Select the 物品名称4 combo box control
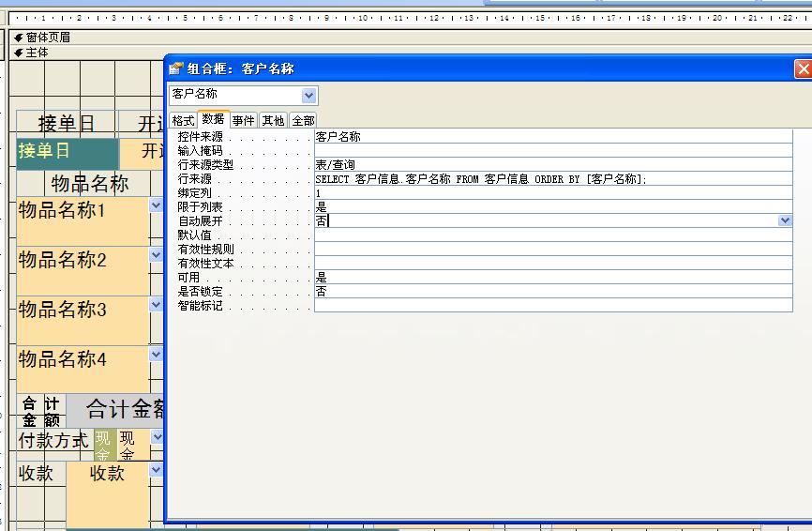Image resolution: width=812 pixels, height=531 pixels. (x=83, y=370)
